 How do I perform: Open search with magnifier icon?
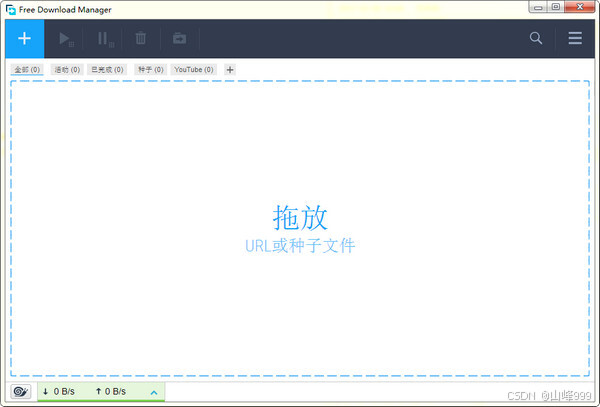[x=536, y=38]
